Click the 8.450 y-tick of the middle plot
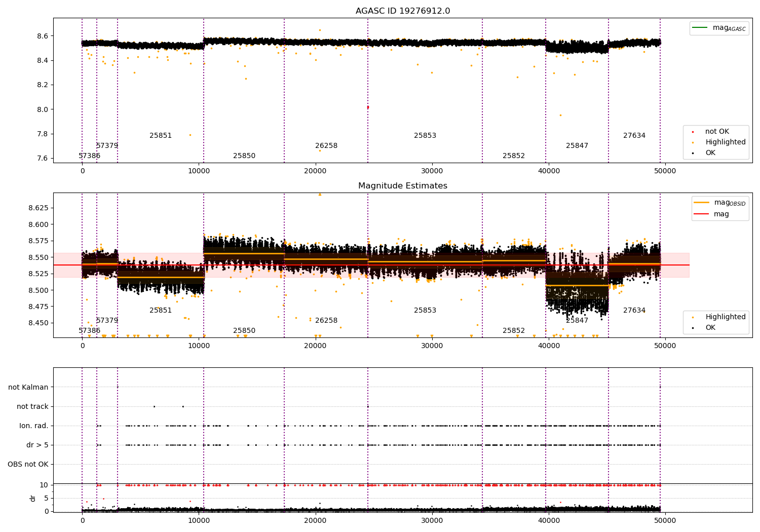760x532 pixels. click(x=39, y=323)
